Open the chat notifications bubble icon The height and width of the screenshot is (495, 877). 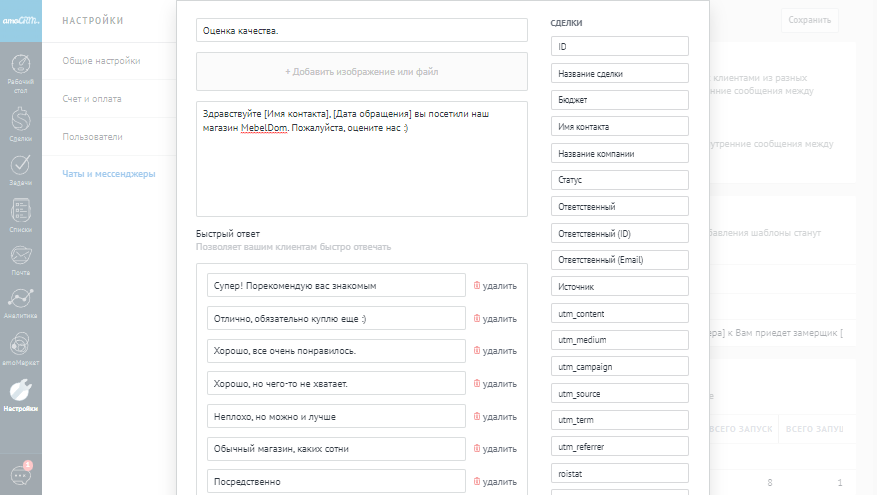(20, 474)
